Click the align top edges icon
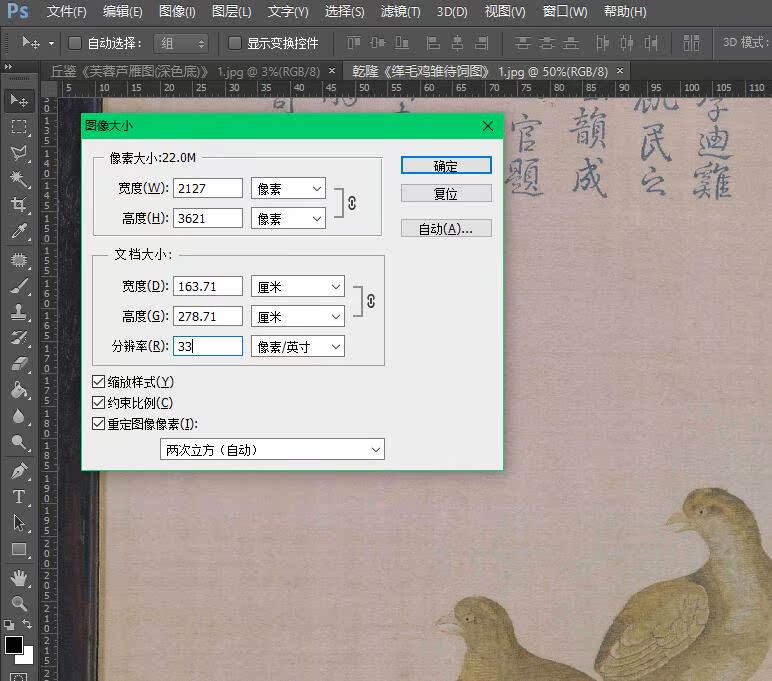772x681 pixels. [x=354, y=43]
